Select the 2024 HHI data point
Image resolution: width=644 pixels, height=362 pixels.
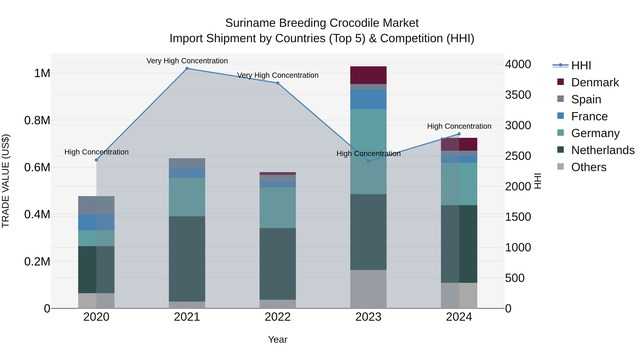(459, 134)
